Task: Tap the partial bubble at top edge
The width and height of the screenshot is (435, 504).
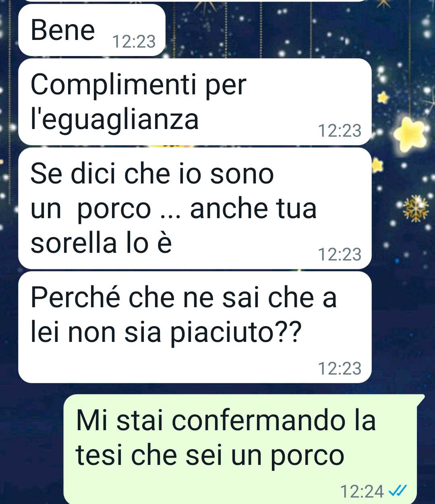Action: tap(193, 1)
